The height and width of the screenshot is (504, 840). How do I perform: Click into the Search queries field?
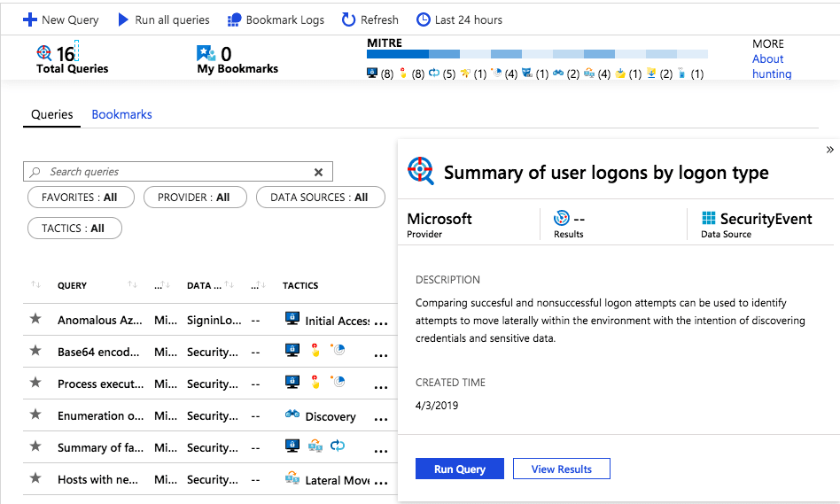pyautogui.click(x=178, y=172)
